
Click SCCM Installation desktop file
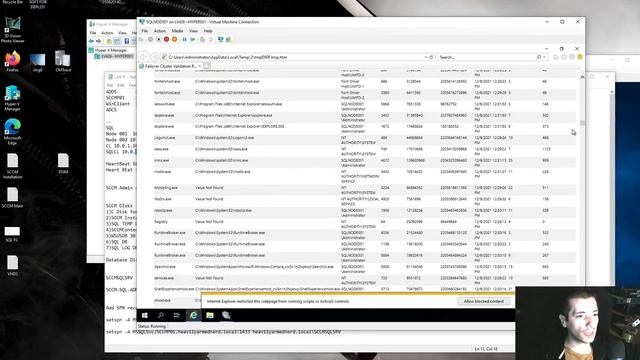(13, 166)
